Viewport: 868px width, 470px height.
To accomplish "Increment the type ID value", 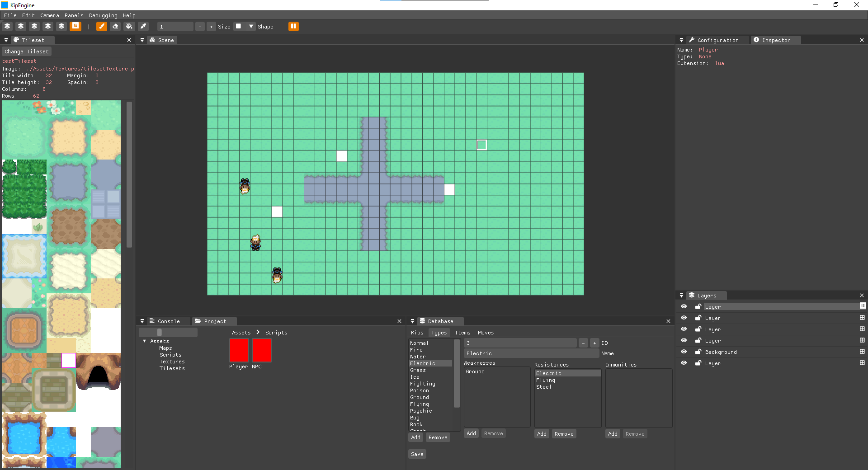I will (x=594, y=343).
